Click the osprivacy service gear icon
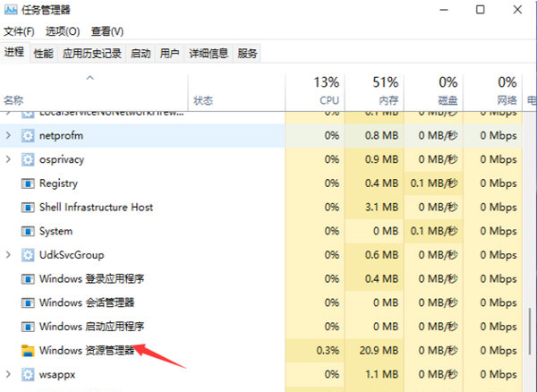The width and height of the screenshot is (537, 392). point(28,159)
